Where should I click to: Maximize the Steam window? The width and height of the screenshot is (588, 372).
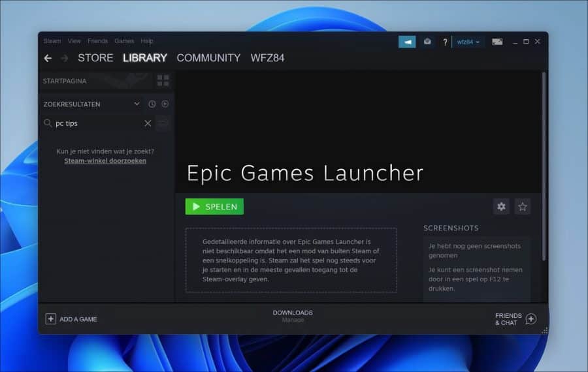point(526,42)
